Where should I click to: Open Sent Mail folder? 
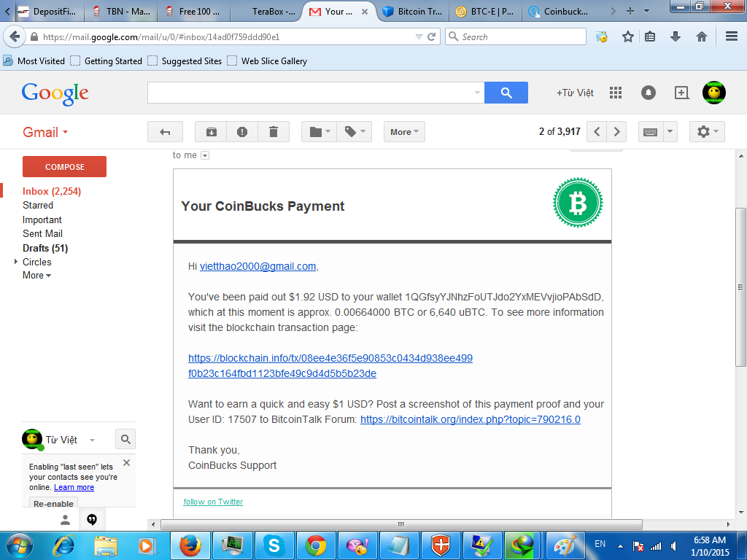(42, 233)
